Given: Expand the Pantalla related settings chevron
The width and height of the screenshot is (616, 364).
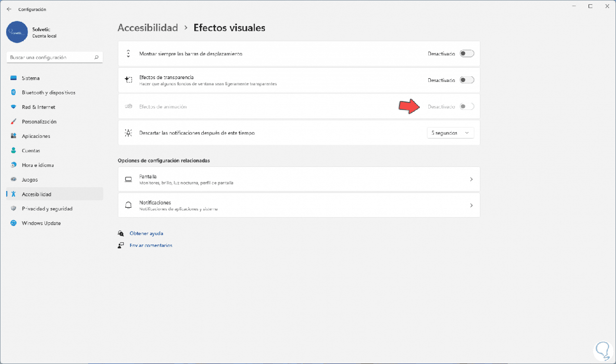Looking at the screenshot, I should click(471, 179).
